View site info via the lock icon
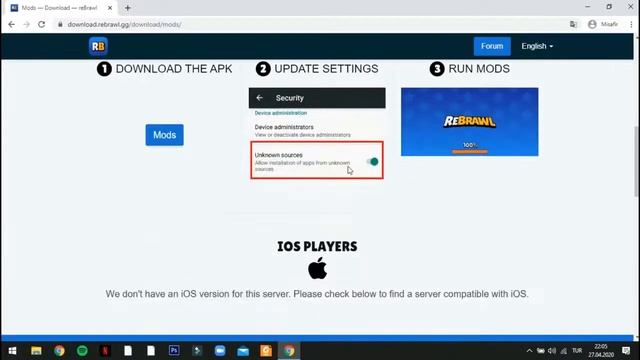640x360 pixels. click(x=60, y=24)
